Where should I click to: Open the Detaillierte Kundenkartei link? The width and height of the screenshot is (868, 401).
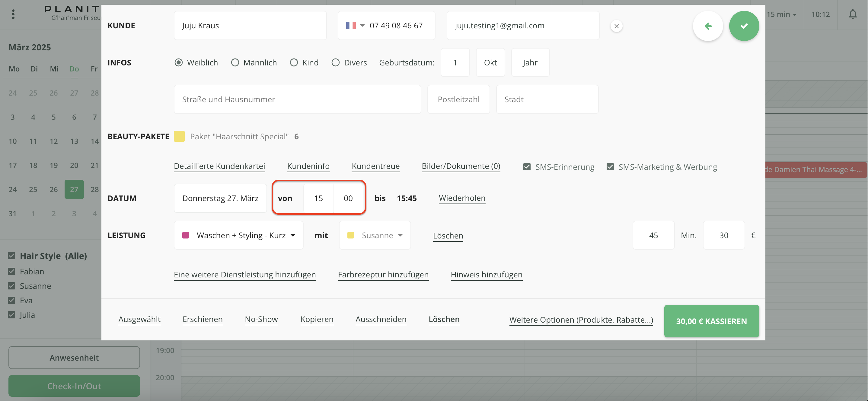(219, 166)
